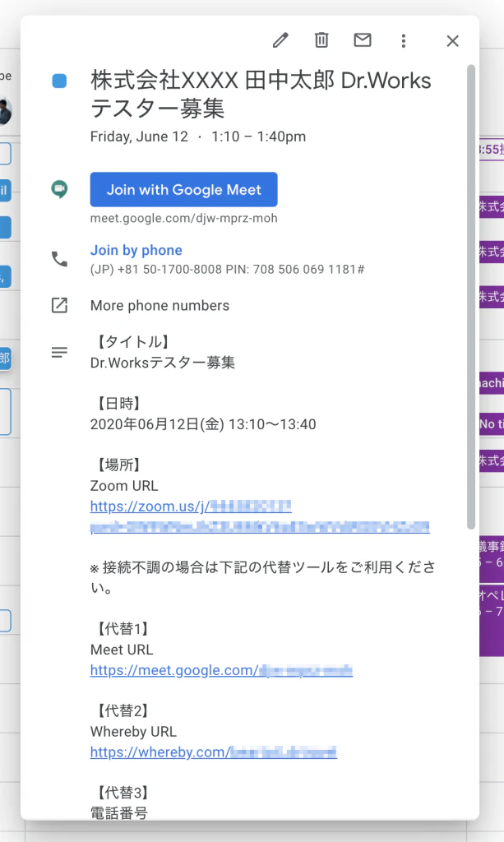
Task: Click the 【日時】 heading text
Action: point(118,403)
